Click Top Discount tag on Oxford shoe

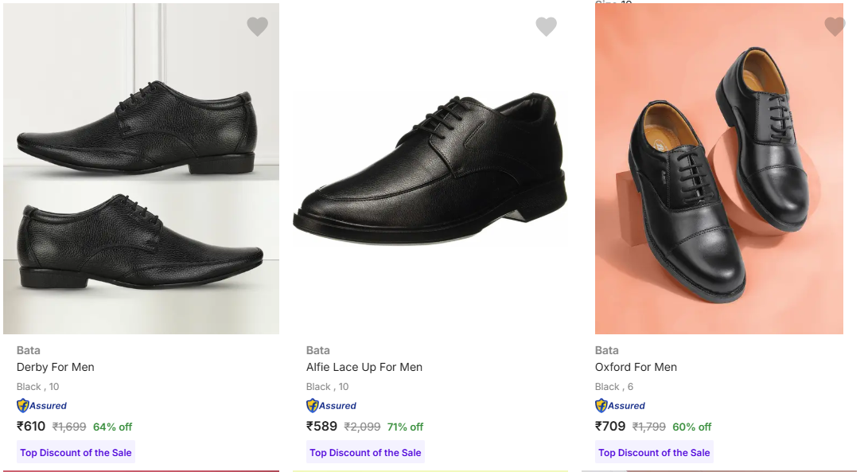pyautogui.click(x=654, y=452)
